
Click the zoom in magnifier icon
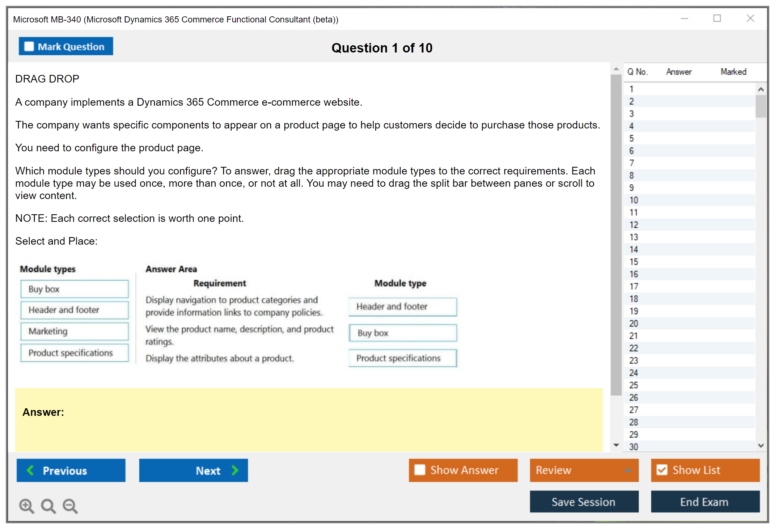click(x=26, y=505)
